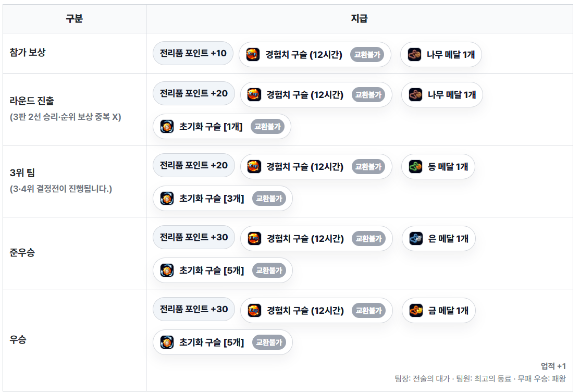Click the wooden medal icon in 참가 보상 row
This screenshot has height=392, width=580.
coord(415,55)
